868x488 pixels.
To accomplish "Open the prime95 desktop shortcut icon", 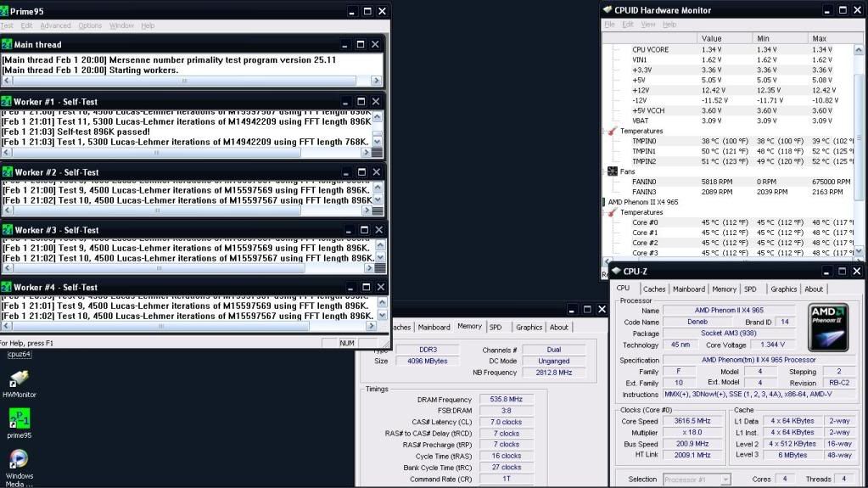I will pos(19,418).
